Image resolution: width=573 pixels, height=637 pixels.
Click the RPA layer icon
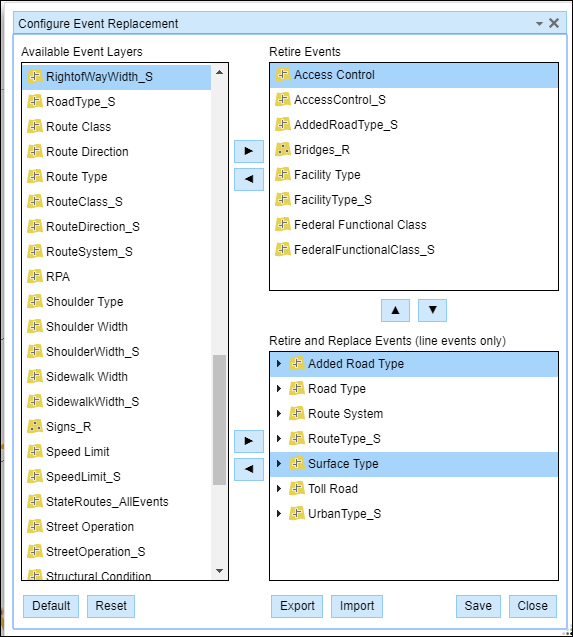(x=35, y=276)
